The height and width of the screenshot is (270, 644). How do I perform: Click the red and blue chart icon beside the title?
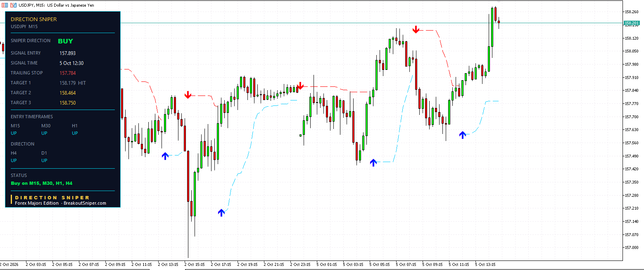[13, 5]
